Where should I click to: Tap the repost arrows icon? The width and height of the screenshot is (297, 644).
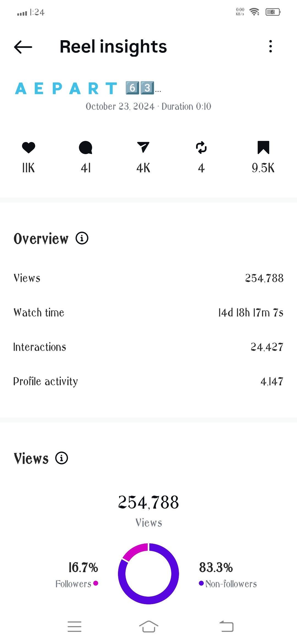[201, 148]
